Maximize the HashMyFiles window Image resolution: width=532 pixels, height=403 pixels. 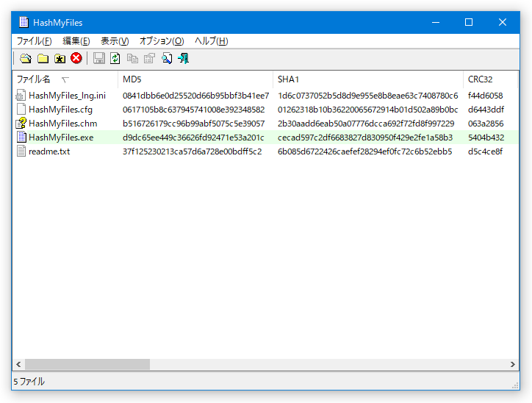point(469,22)
